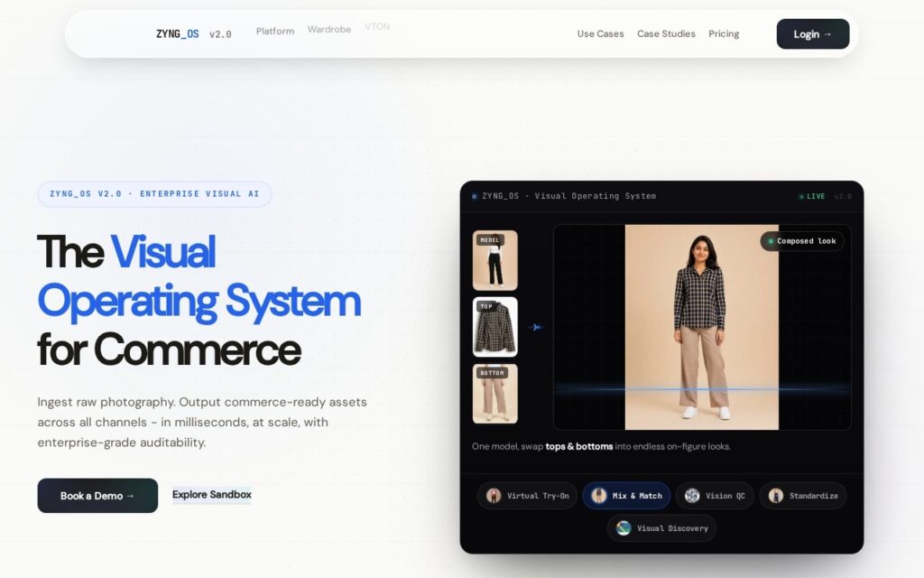Open the Use Cases menu
The height and width of the screenshot is (578, 924).
(x=600, y=33)
